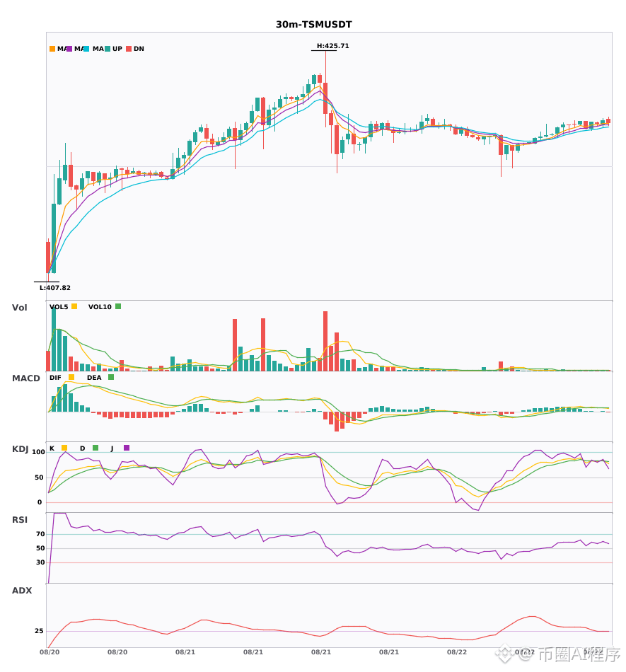Click the green DEA legend swatch
Screen dimensions: 626x672
coord(111,377)
